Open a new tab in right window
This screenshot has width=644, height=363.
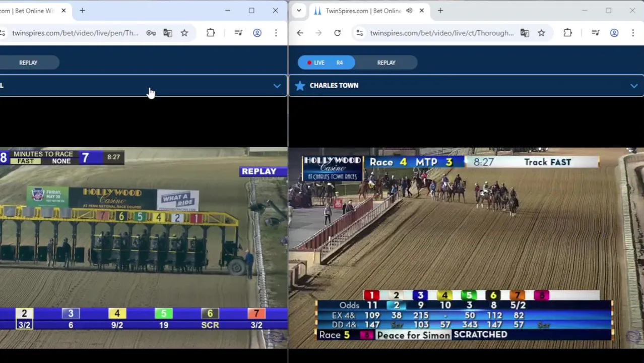point(440,11)
